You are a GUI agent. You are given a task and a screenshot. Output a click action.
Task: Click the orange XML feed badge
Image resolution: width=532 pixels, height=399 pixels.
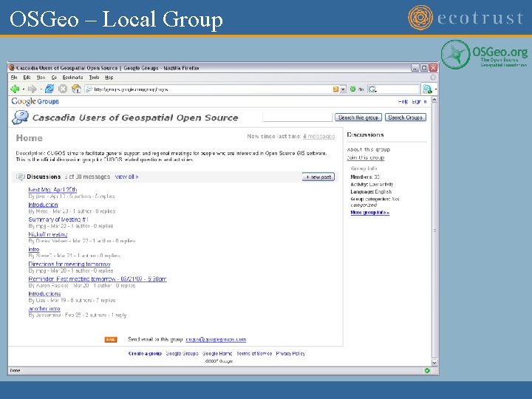(x=111, y=339)
